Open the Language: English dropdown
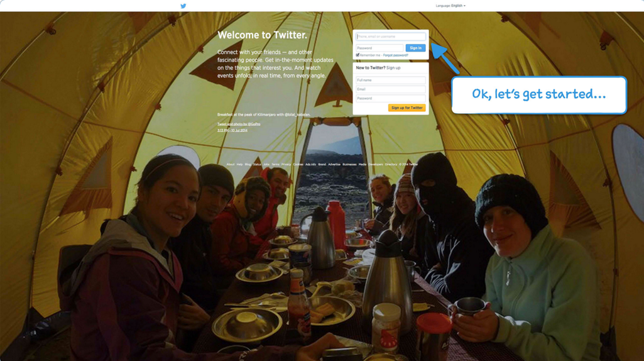 click(450, 6)
